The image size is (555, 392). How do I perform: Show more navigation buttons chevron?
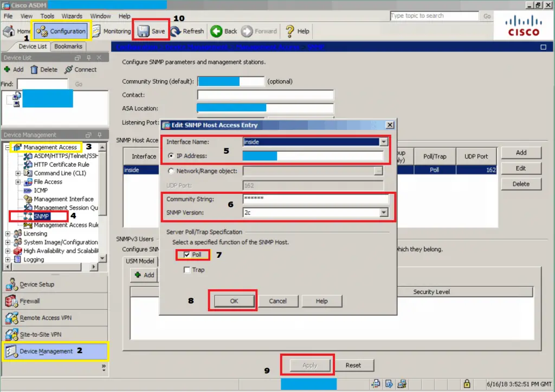(104, 368)
